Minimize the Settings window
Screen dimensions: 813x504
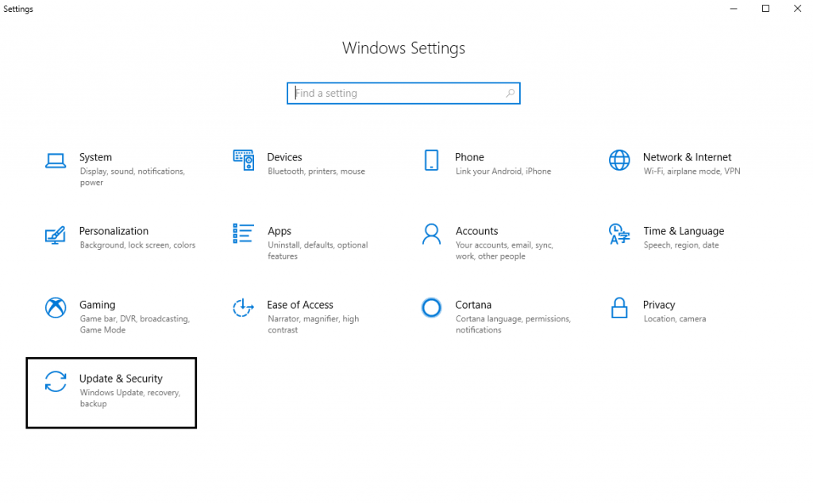click(733, 8)
